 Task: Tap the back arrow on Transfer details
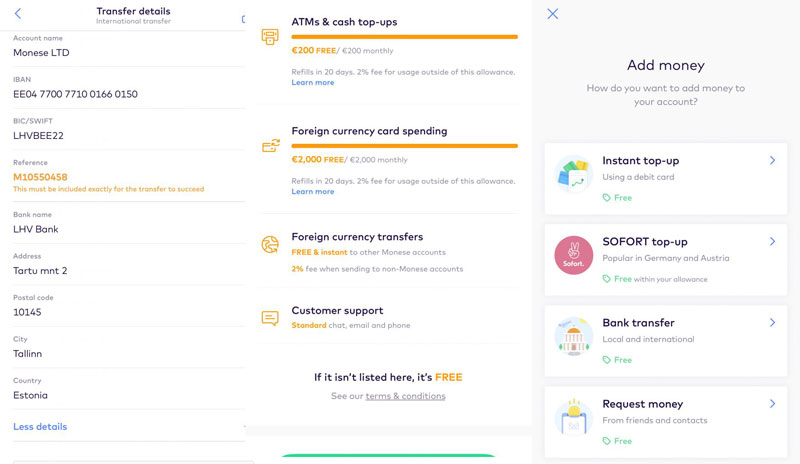(x=18, y=14)
